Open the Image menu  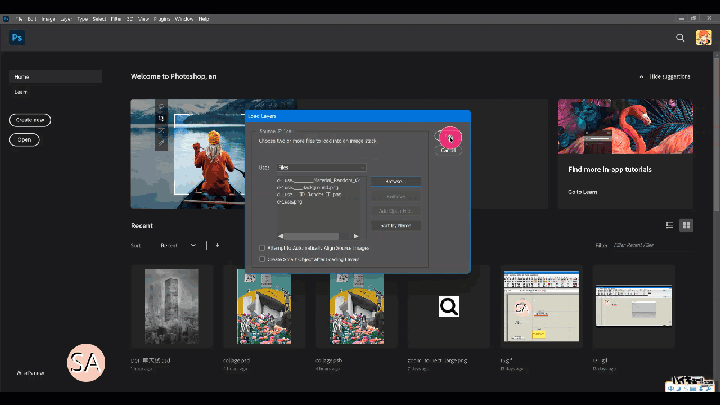tap(48, 19)
